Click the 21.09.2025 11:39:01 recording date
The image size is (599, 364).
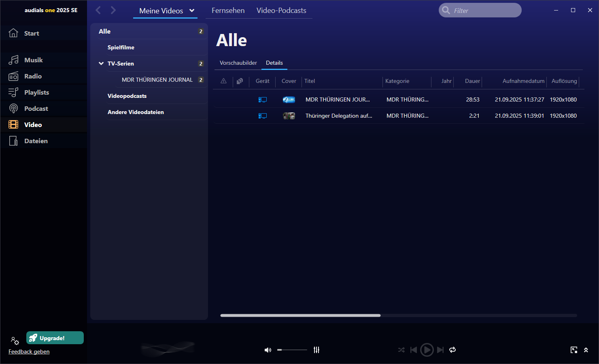click(519, 116)
